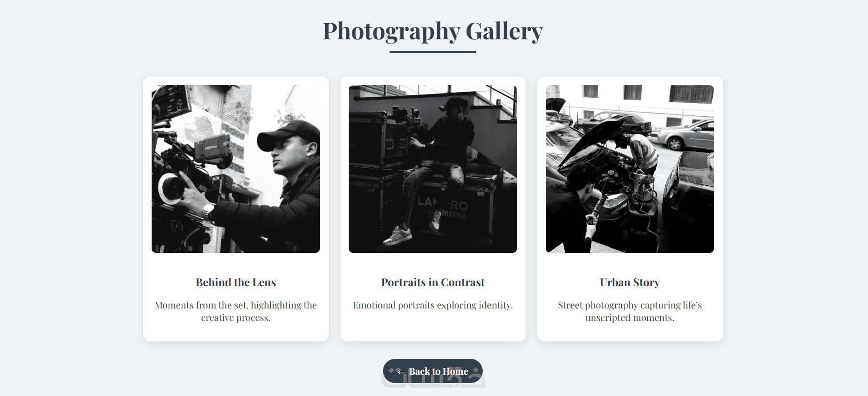The image size is (868, 396).
Task: Select the Portraits in Contrast title
Action: (x=433, y=283)
